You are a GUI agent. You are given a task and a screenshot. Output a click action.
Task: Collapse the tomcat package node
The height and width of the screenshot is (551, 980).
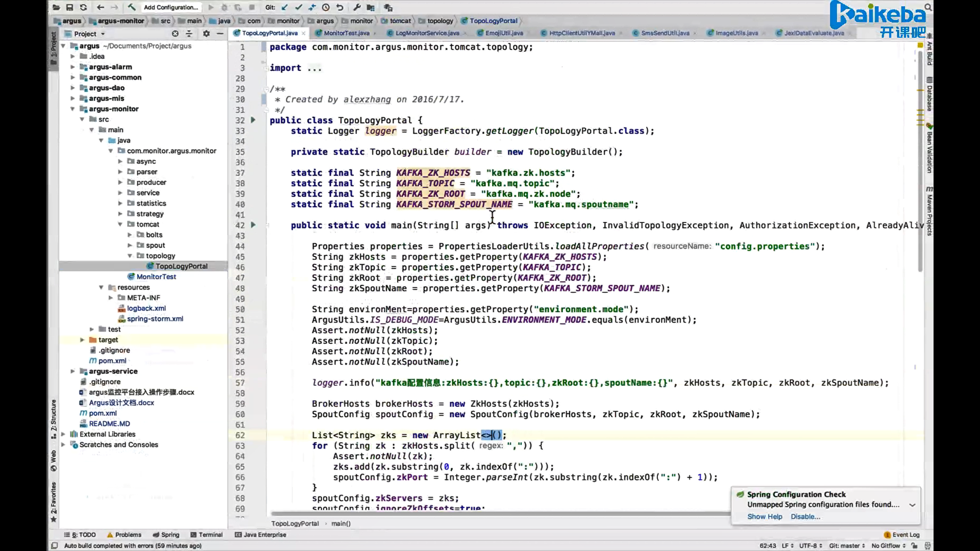pos(120,224)
